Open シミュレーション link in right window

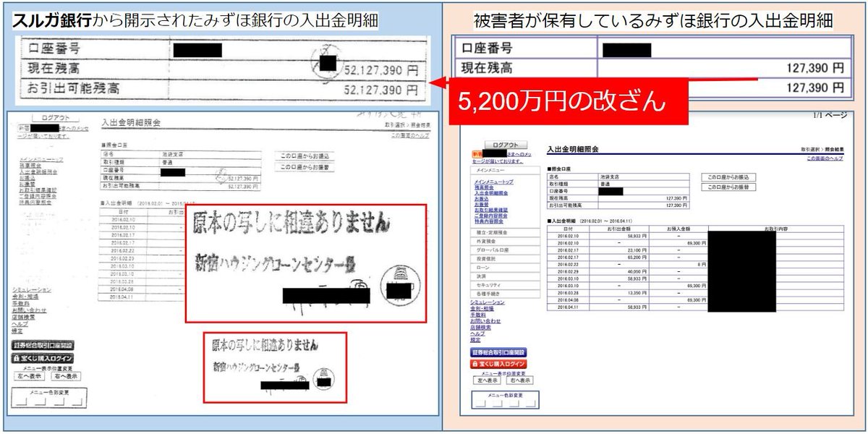click(488, 302)
